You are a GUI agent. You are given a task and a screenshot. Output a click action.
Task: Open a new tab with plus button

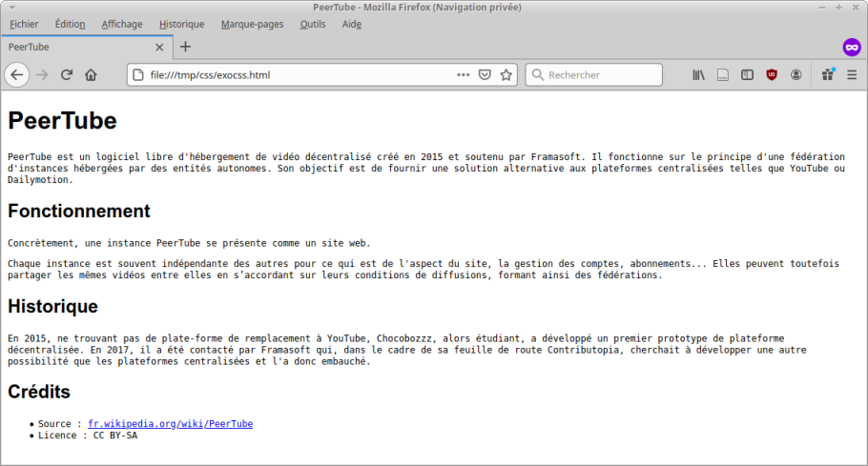click(x=185, y=47)
